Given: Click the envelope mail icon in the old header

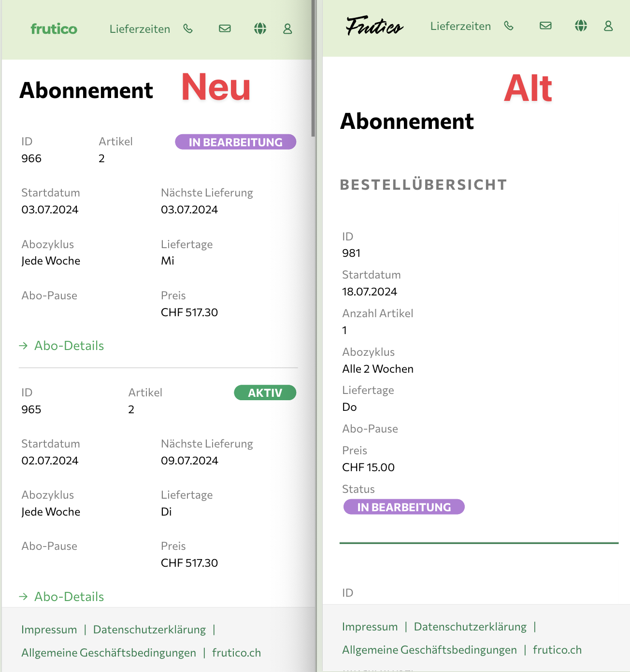Looking at the screenshot, I should pyautogui.click(x=545, y=26).
